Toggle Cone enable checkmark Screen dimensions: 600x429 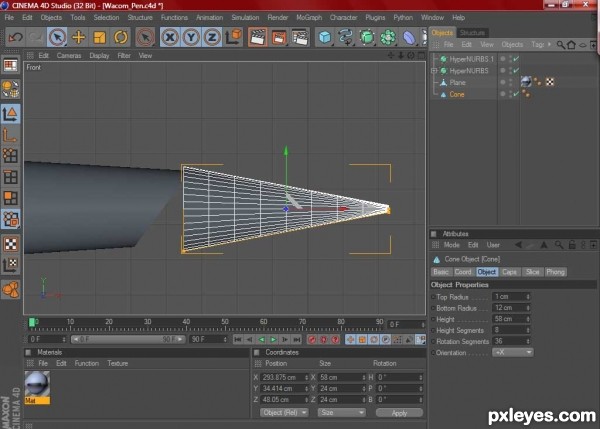tap(516, 94)
